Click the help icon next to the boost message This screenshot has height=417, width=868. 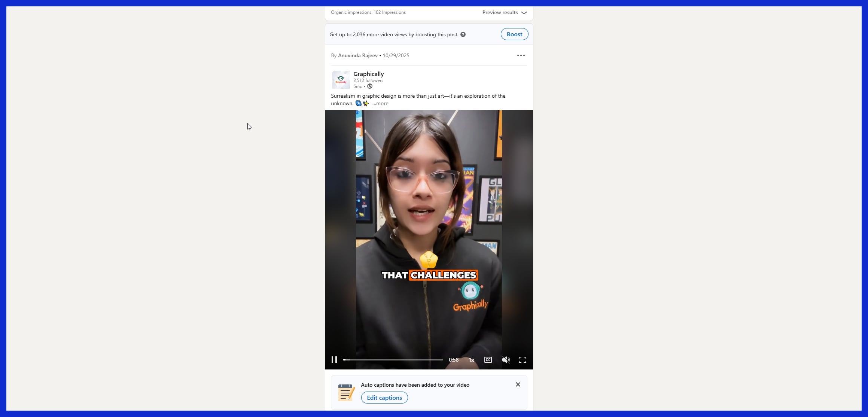pos(463,34)
